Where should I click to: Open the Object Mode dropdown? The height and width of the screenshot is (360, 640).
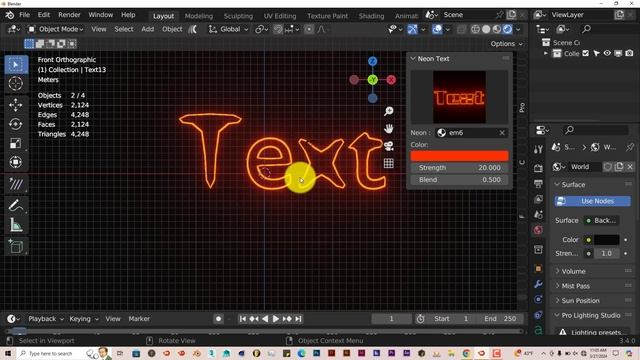point(55,29)
